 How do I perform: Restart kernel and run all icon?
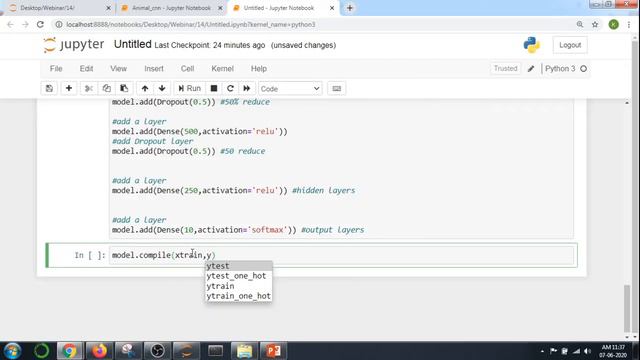[x=247, y=89]
